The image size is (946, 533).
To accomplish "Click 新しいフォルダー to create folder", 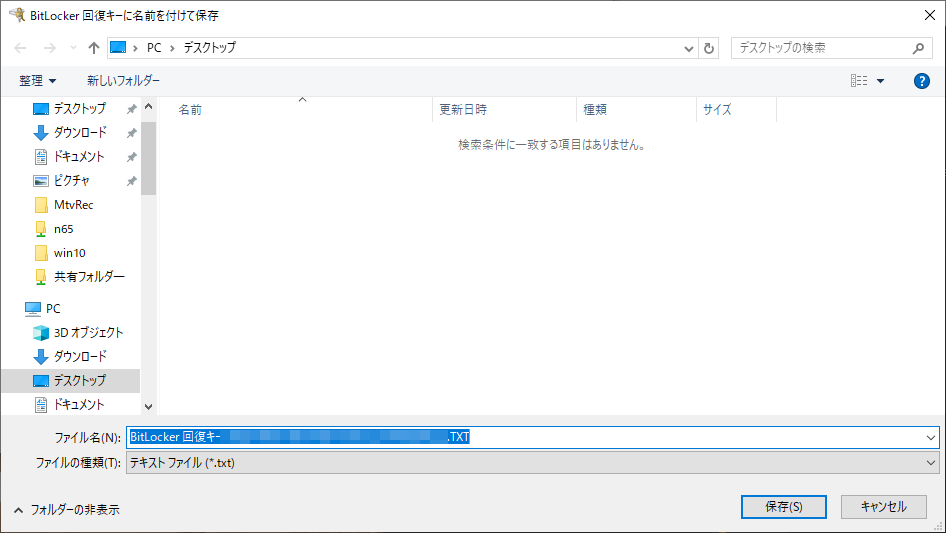I will coord(123,81).
